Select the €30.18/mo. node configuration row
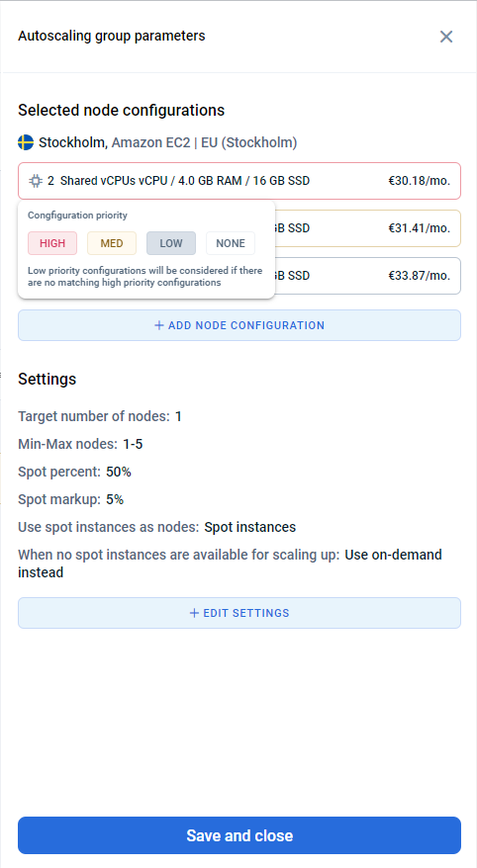 point(239,181)
